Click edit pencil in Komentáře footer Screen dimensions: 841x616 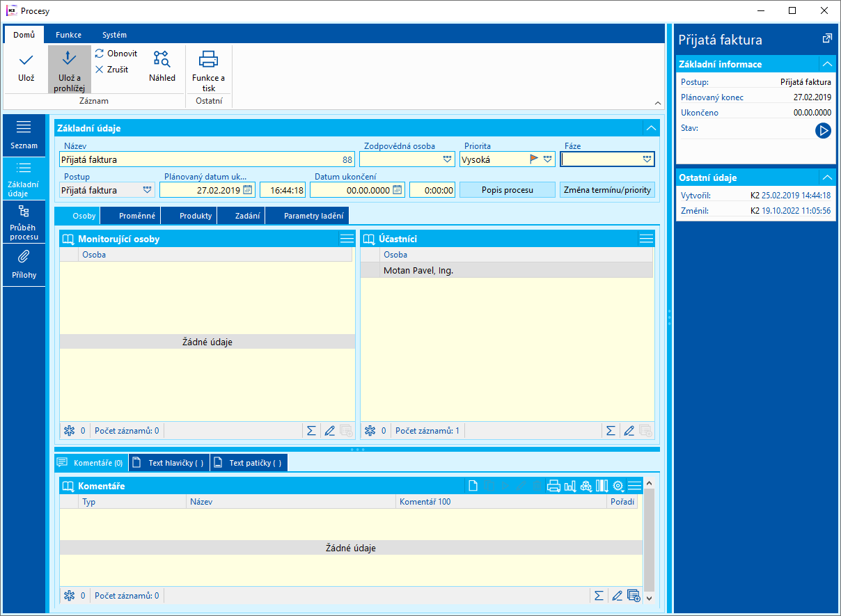pyautogui.click(x=616, y=596)
